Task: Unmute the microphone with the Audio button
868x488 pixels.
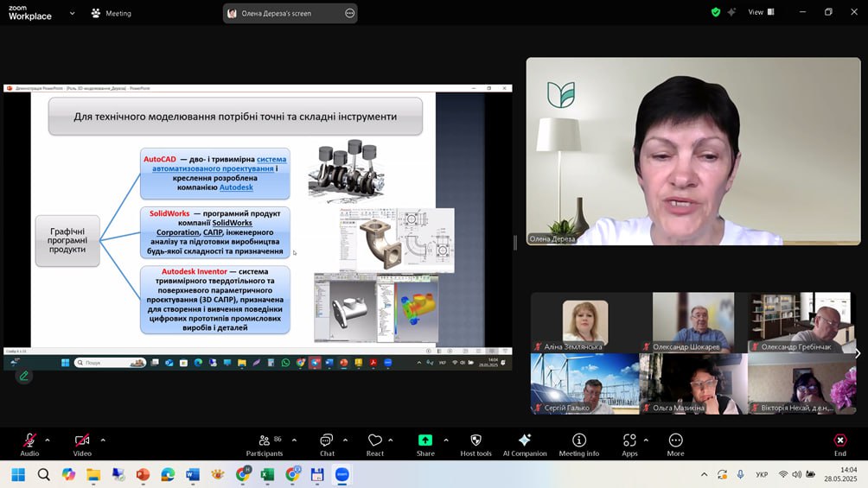Action: coord(29,444)
